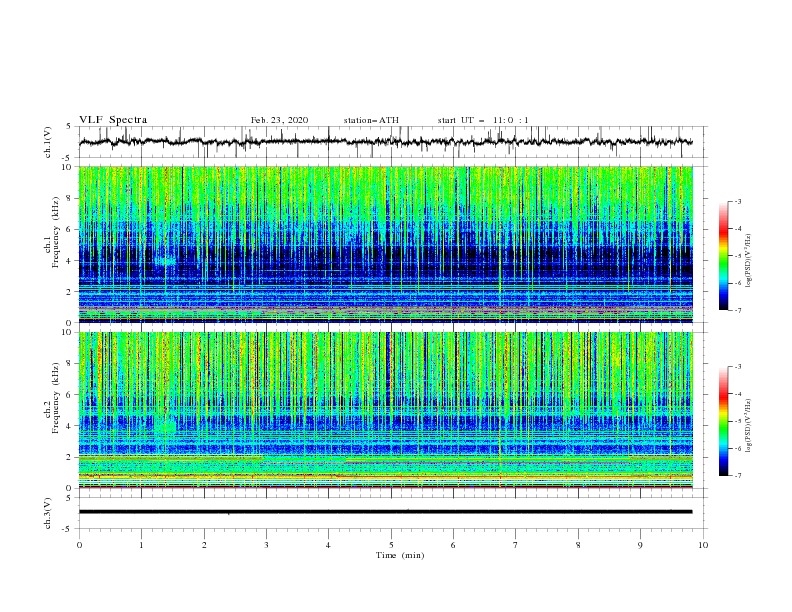This screenshot has width=792, height=612.
Task: Click inside the ch.2 spectrogram panel
Action: pos(386,410)
